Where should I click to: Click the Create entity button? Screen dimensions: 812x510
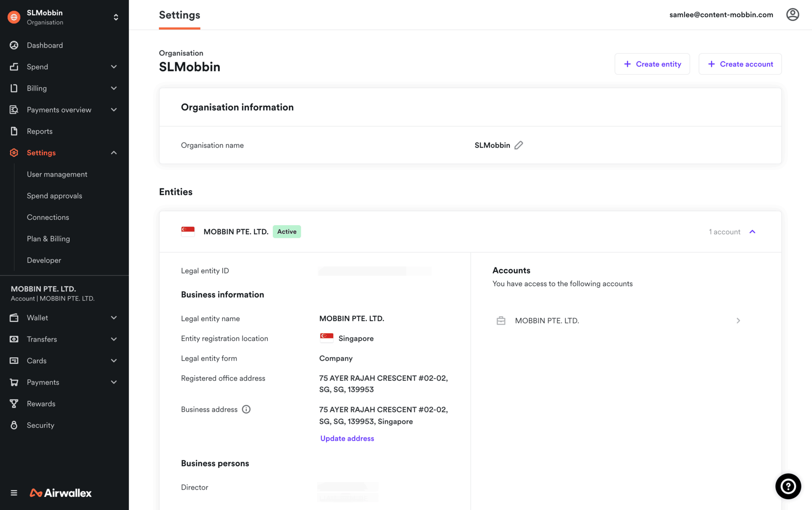coord(652,64)
